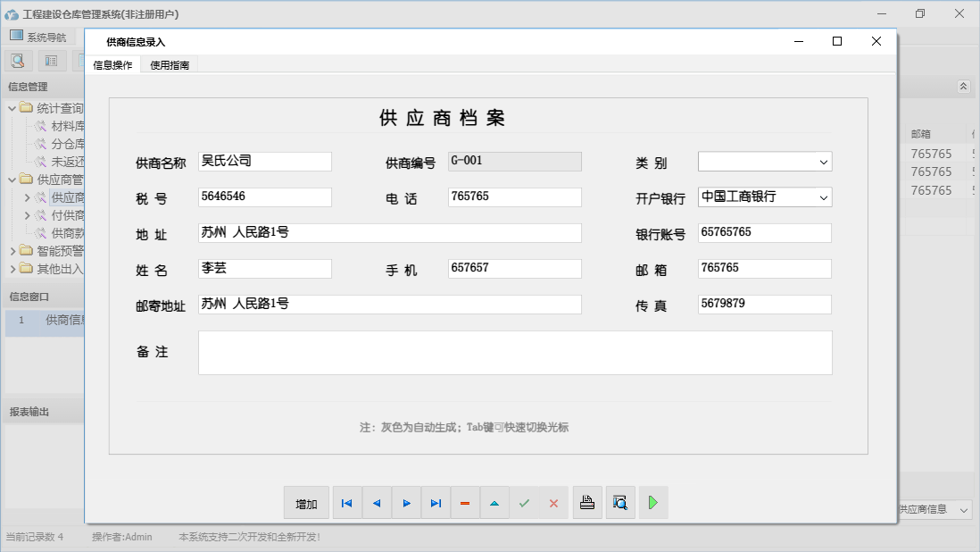
Task: Collapse the 统计查询 tree folder
Action: [12, 108]
